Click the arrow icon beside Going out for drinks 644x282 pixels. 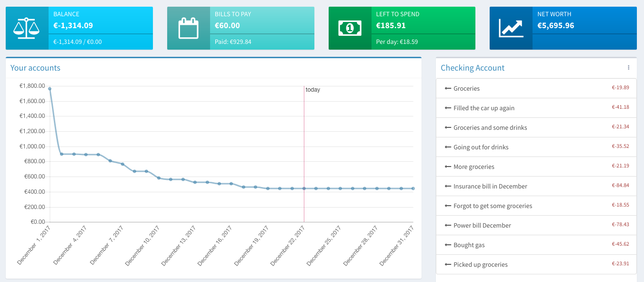point(448,147)
